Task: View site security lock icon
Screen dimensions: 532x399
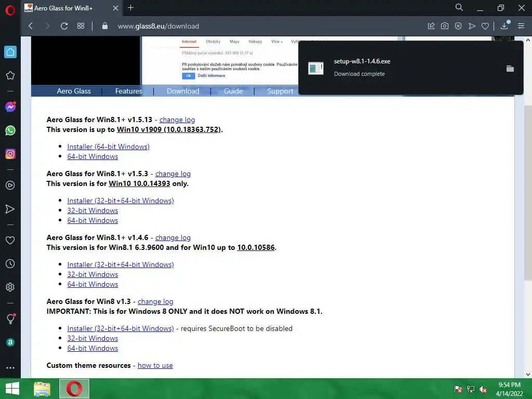Action: click(105, 26)
